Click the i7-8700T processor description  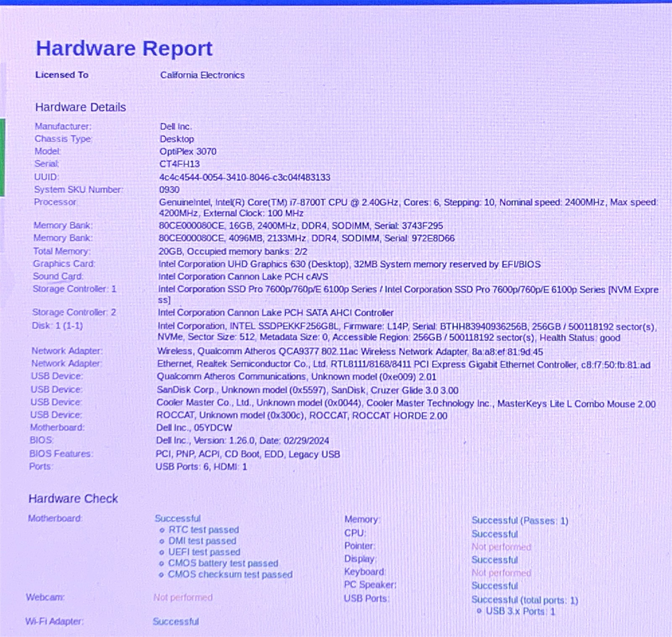coord(408,207)
